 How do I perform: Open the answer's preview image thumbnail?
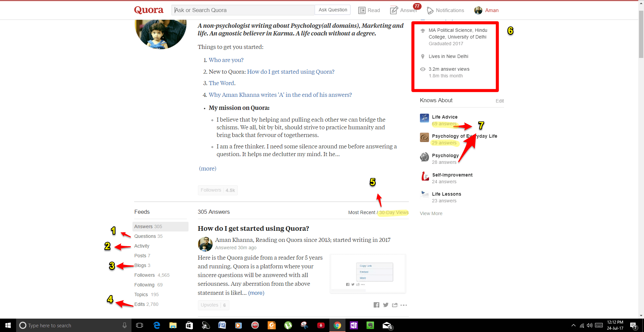[368, 274]
